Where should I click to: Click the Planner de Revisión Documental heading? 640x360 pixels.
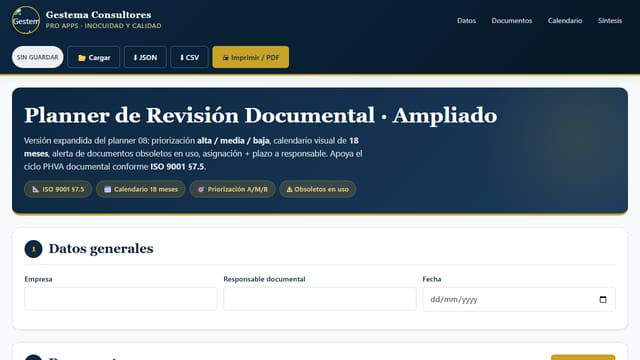tap(260, 116)
